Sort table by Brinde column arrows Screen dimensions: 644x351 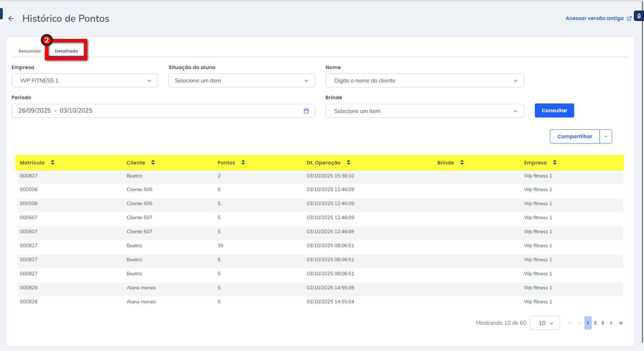pos(462,162)
